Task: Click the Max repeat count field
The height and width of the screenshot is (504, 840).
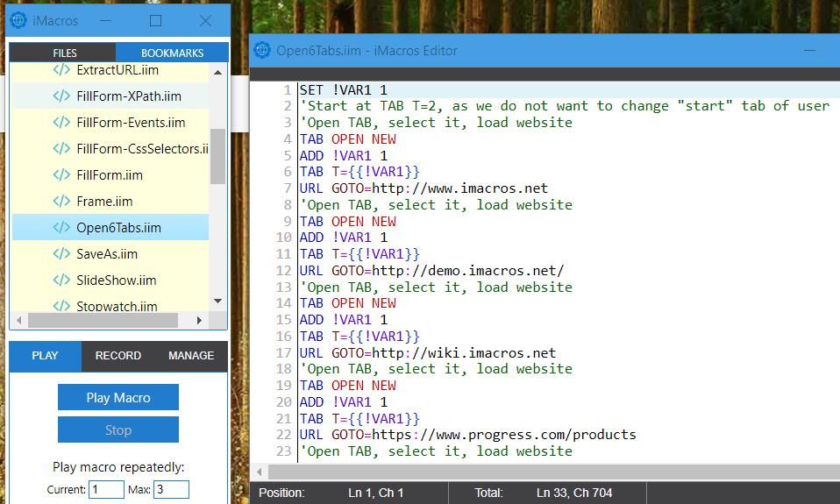Action: 171,489
